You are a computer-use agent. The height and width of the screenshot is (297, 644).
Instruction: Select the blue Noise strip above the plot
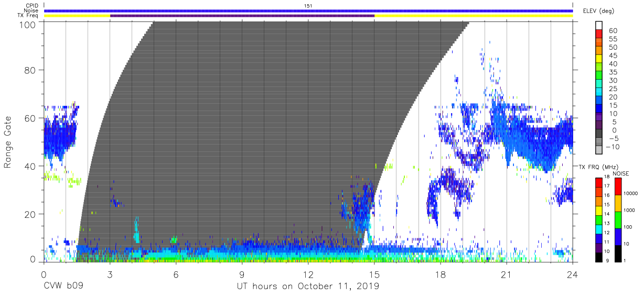click(x=308, y=10)
